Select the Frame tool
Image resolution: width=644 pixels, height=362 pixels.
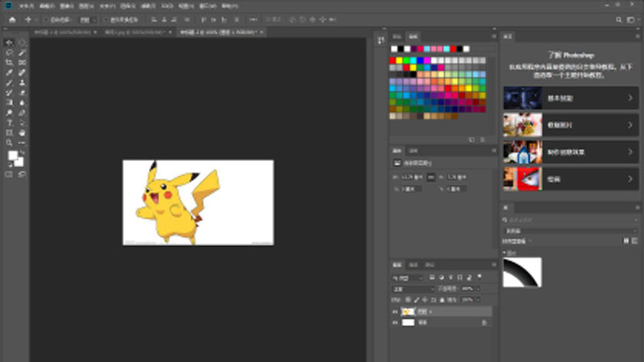point(23,63)
